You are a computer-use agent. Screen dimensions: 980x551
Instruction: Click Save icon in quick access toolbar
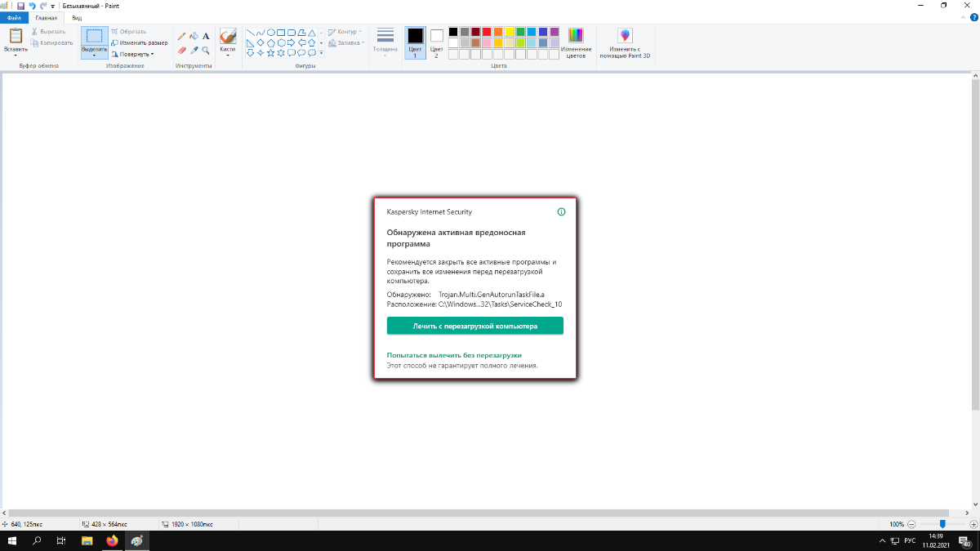(x=20, y=5)
